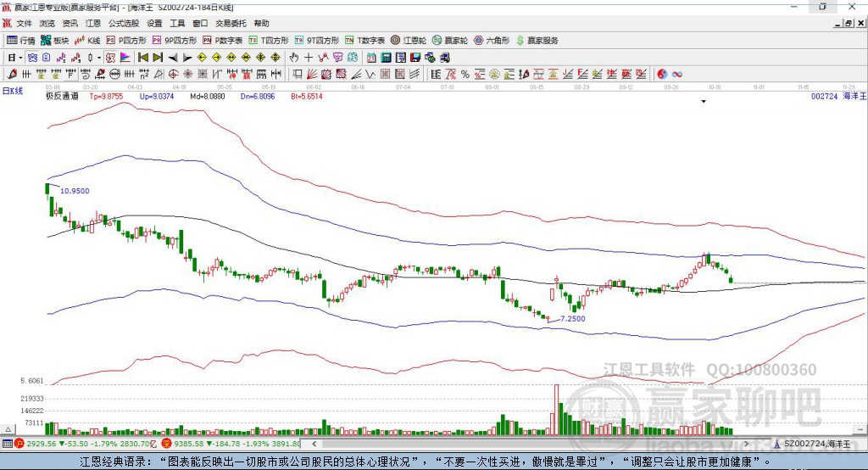Open the 赢家轮 wheel tool
Image resolution: width=868 pixels, height=470 pixels.
click(x=450, y=41)
